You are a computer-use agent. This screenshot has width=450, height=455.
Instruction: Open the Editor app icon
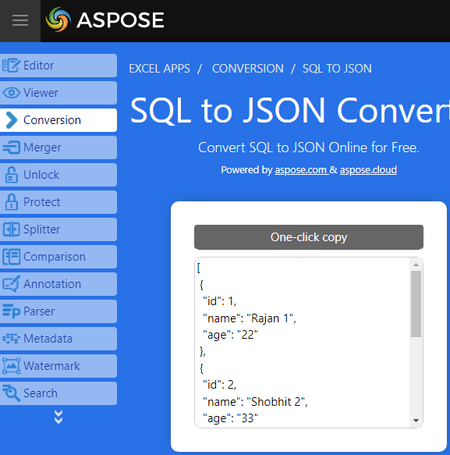pyautogui.click(x=11, y=65)
